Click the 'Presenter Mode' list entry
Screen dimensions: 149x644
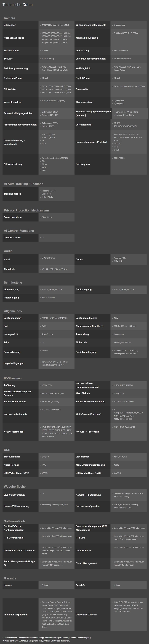49,191
